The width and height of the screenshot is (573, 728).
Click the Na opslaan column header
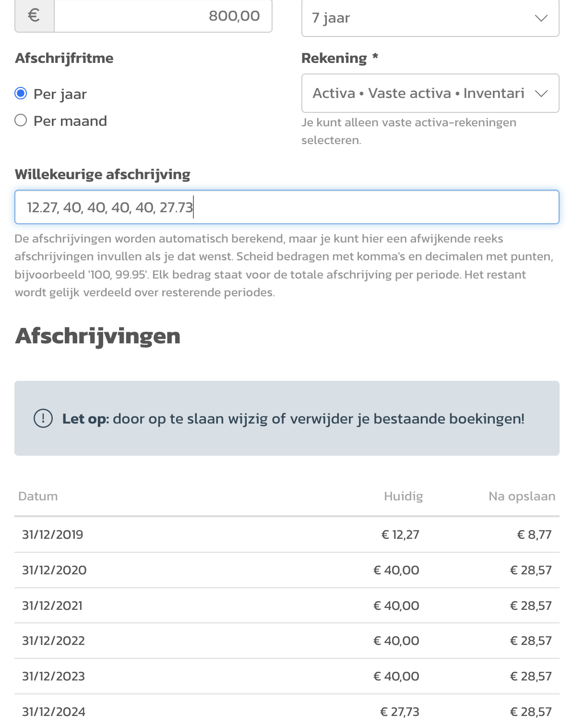[522, 497]
